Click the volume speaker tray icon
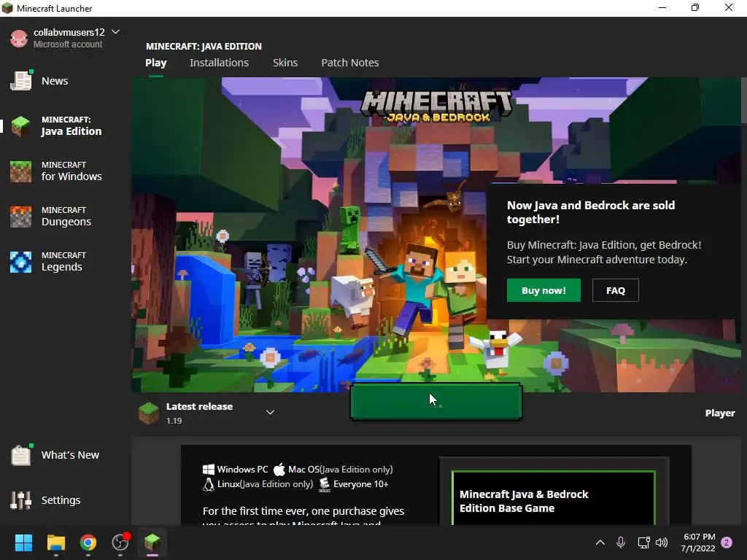This screenshot has width=747, height=560. coord(662,542)
